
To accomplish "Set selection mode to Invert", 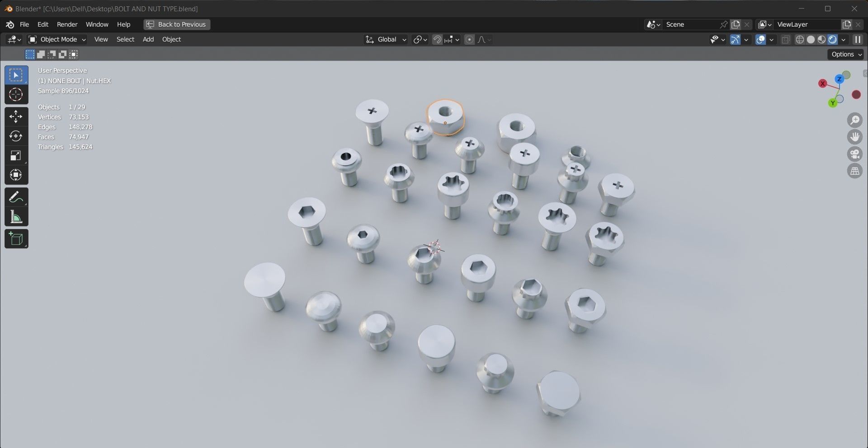I will (x=62, y=54).
